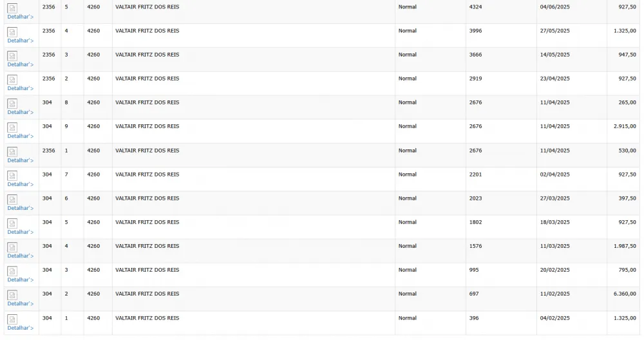The image size is (644, 340).
Task: Open the Detalhar link in the 04/02/2025 row
Action: click(x=20, y=328)
